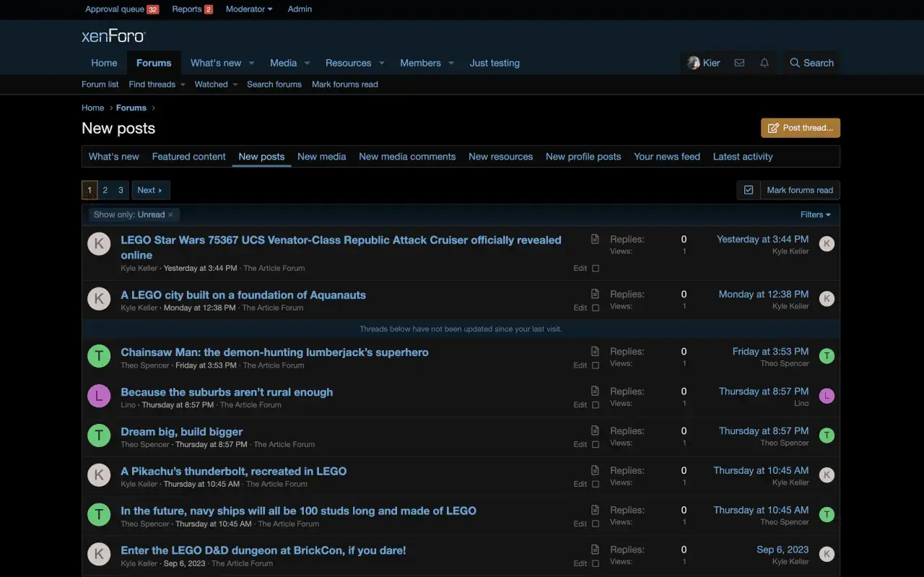Click Edit on the Chainsaw Man thread row
The height and width of the screenshot is (577, 924).
pyautogui.click(x=580, y=365)
